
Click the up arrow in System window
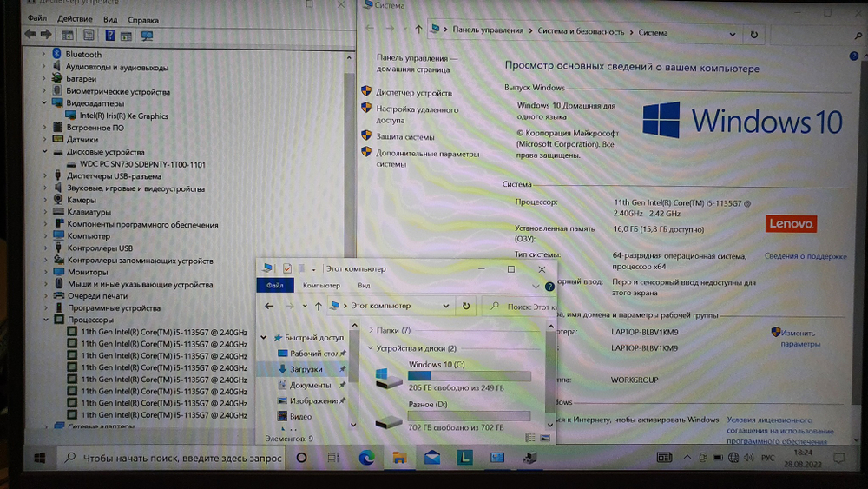(x=418, y=30)
